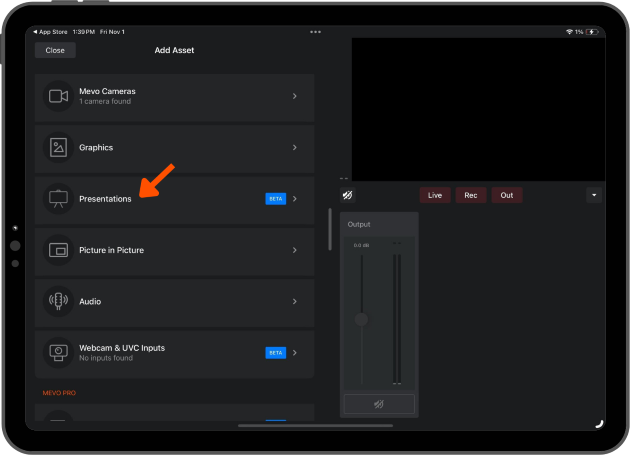Expand the Audio row chevron

[x=295, y=301]
